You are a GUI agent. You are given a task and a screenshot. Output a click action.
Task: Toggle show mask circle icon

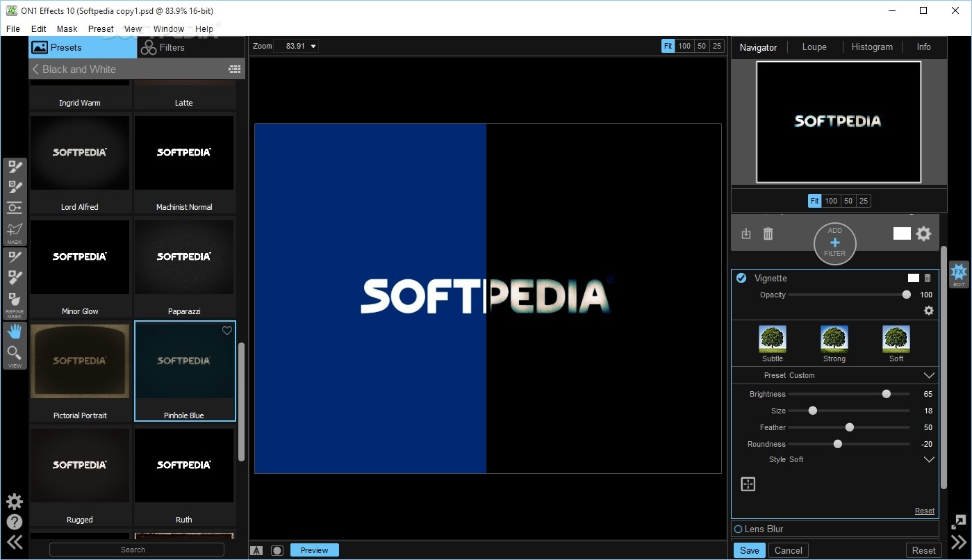coord(277,550)
